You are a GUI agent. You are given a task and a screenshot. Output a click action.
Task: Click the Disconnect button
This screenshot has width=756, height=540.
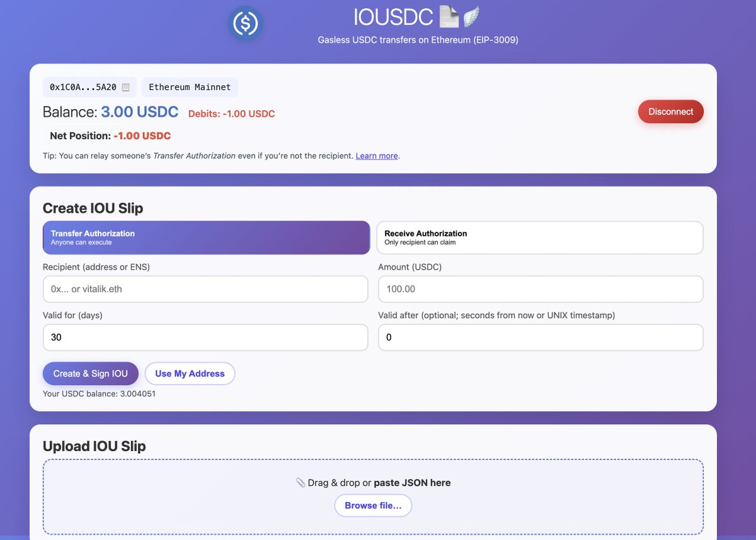pos(671,112)
